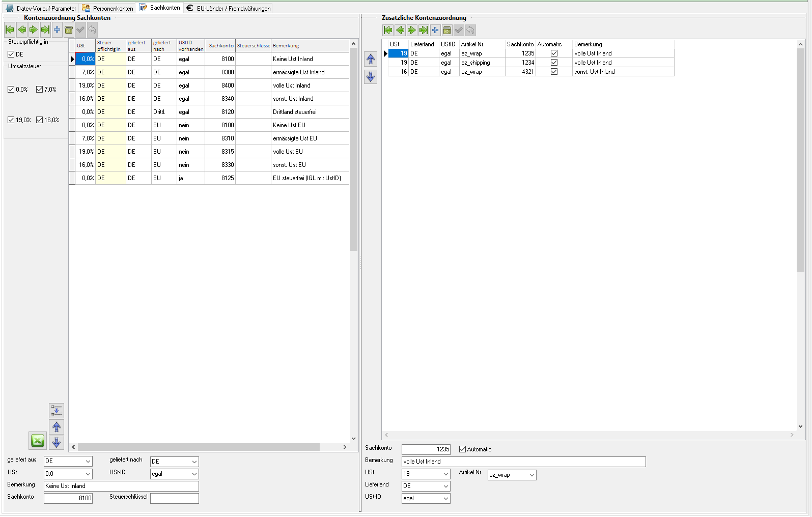Click the blue down arrow between panels
The height and width of the screenshot is (517, 812).
(371, 77)
